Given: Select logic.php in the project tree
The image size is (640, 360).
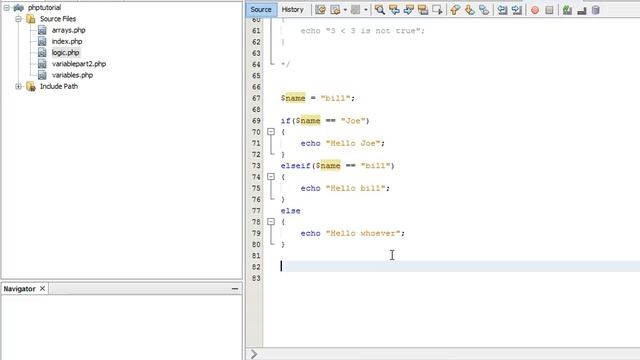Looking at the screenshot, I should 65,53.
